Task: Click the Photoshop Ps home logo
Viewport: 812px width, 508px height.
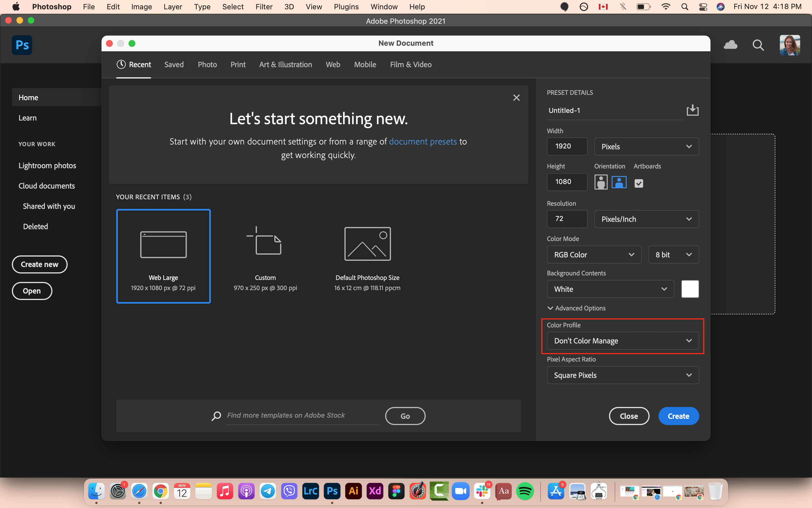Action: [x=22, y=45]
